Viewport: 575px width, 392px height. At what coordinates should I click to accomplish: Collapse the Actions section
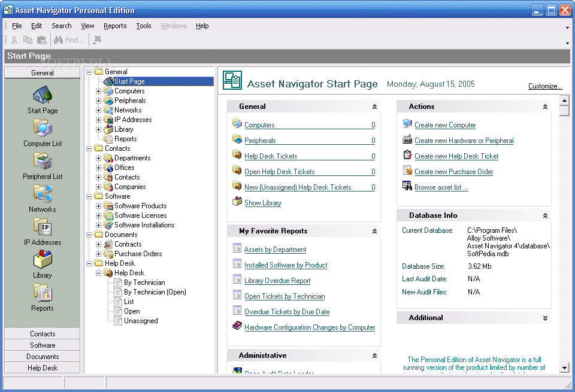coord(545,107)
